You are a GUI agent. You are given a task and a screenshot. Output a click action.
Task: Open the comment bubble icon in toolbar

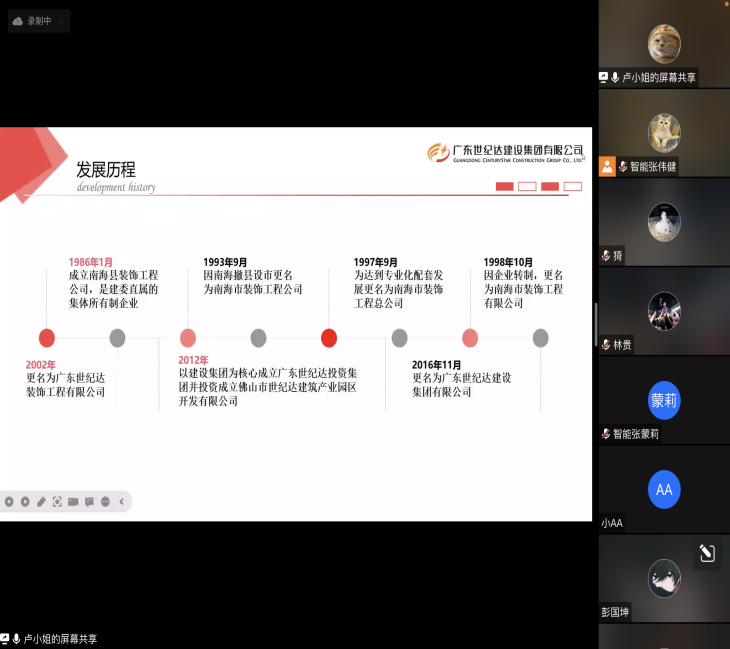89,502
